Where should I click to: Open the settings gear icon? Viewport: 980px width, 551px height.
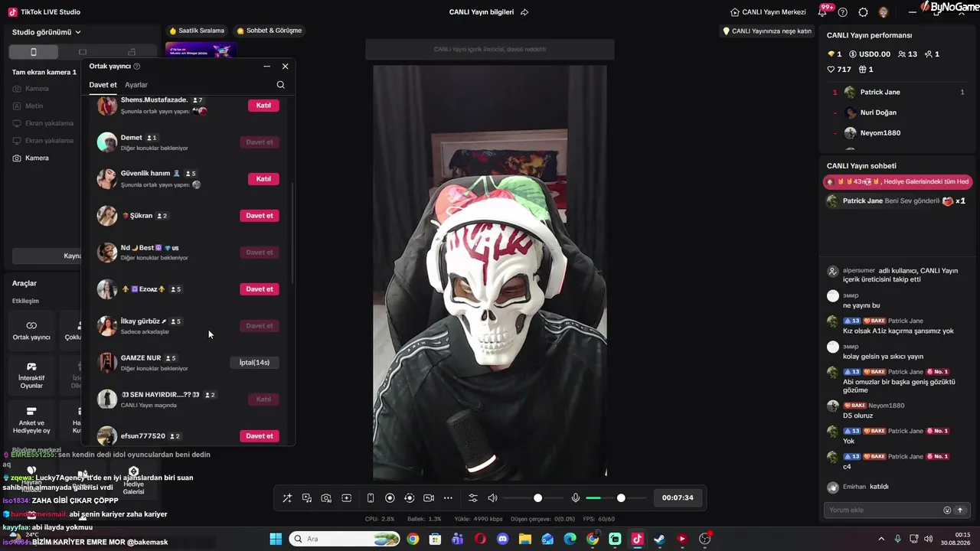pyautogui.click(x=864, y=12)
